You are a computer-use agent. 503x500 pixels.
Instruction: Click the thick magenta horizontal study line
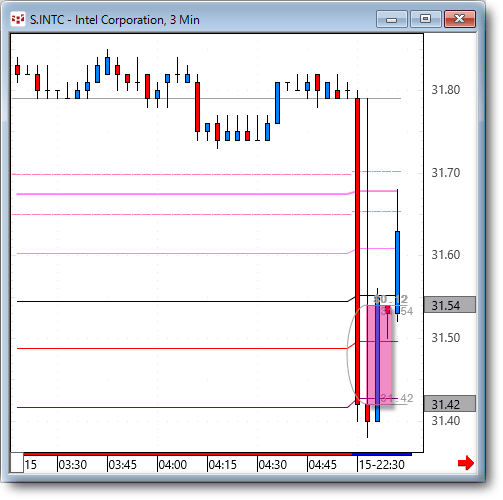[x=182, y=194]
